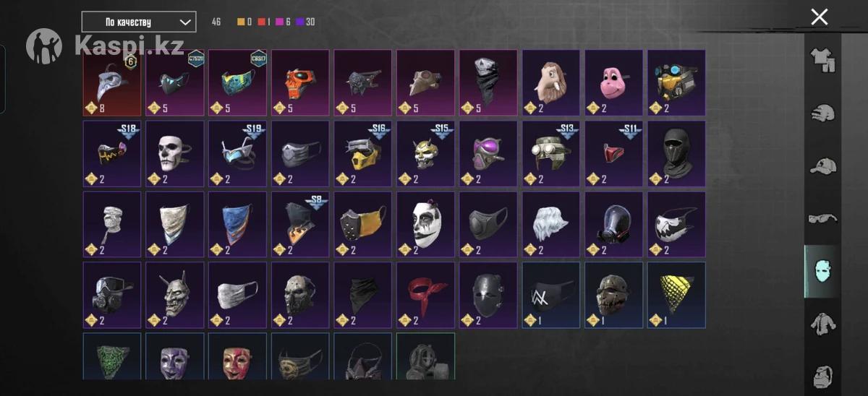
Task: Close the inventory with the X button
Action: coord(819,17)
